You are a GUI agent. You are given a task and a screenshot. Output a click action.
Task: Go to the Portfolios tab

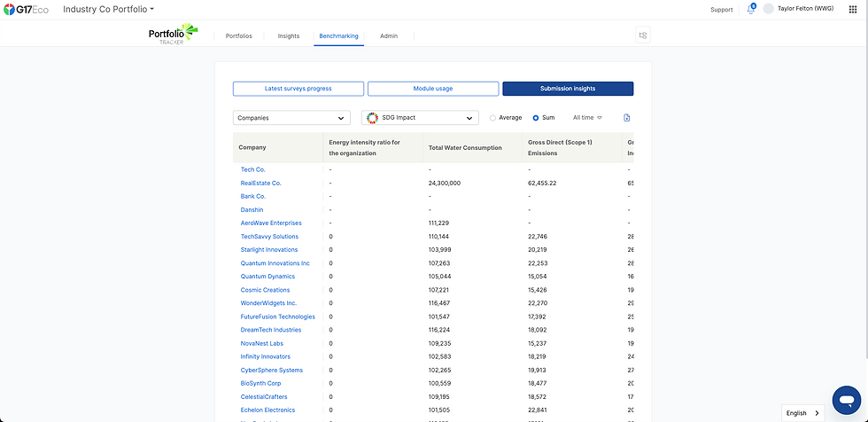tap(238, 36)
